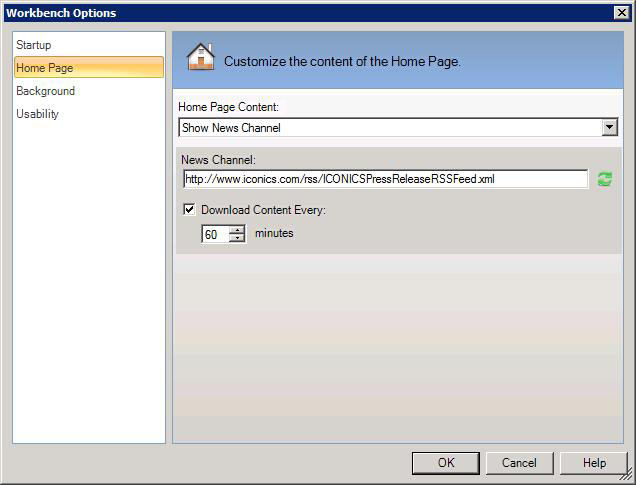This screenshot has height=485, width=636.
Task: Increase minutes with spinner up arrow
Action: tap(237, 230)
